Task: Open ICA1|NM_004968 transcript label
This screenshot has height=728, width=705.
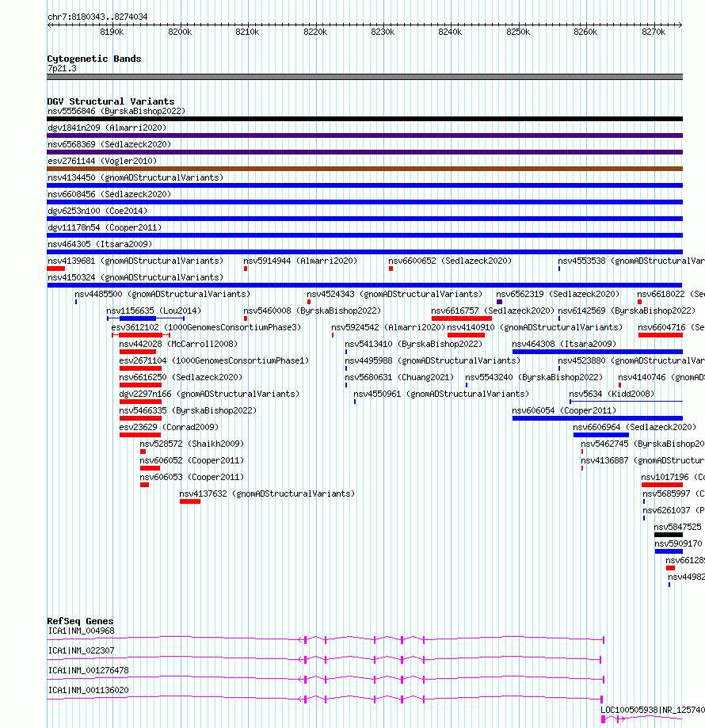Action: pyautogui.click(x=82, y=631)
